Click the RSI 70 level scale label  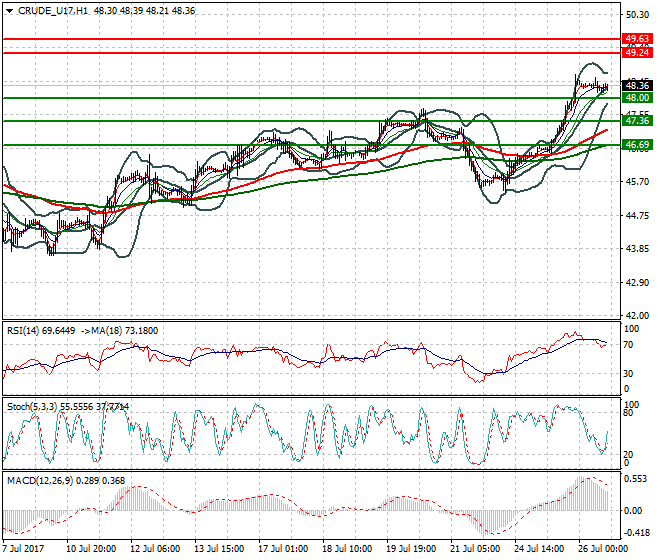click(x=628, y=345)
